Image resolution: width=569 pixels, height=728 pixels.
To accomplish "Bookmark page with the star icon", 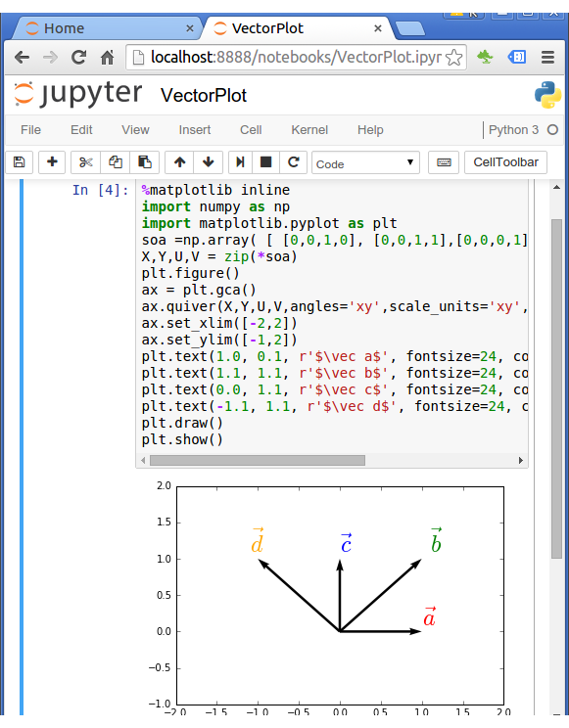I will click(x=453, y=58).
